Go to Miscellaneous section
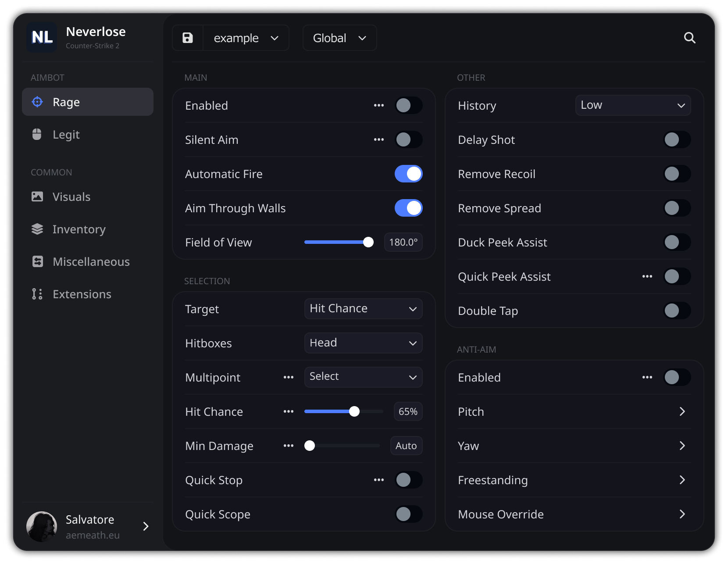728x564 pixels. point(88,261)
